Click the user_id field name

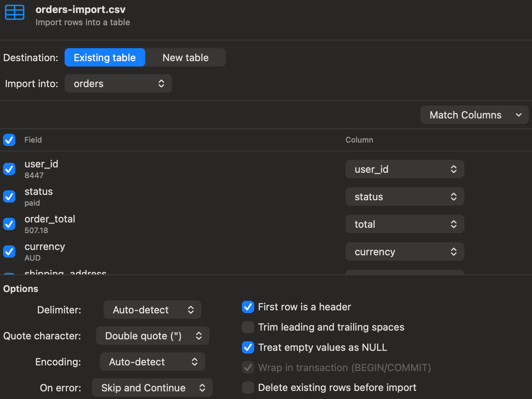[x=41, y=164]
